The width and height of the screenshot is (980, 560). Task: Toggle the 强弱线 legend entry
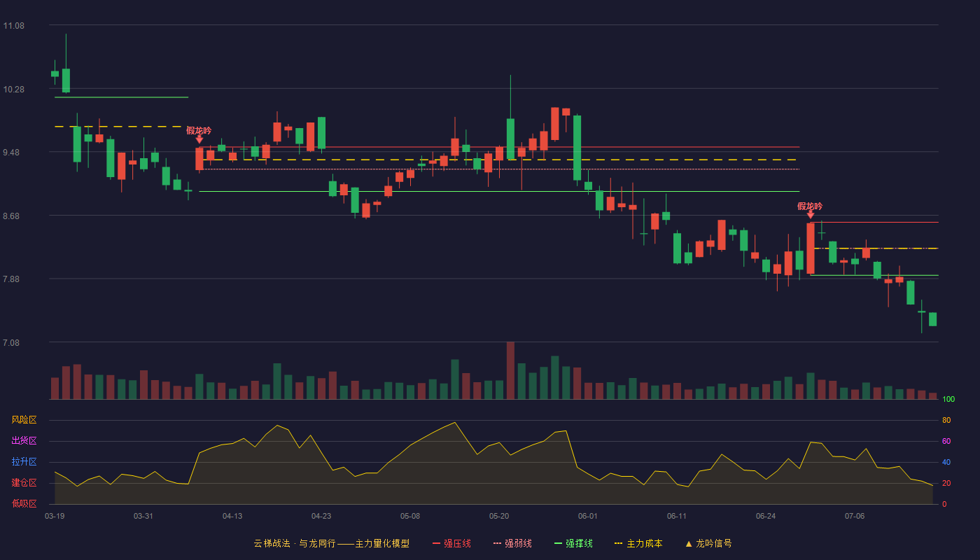click(512, 543)
